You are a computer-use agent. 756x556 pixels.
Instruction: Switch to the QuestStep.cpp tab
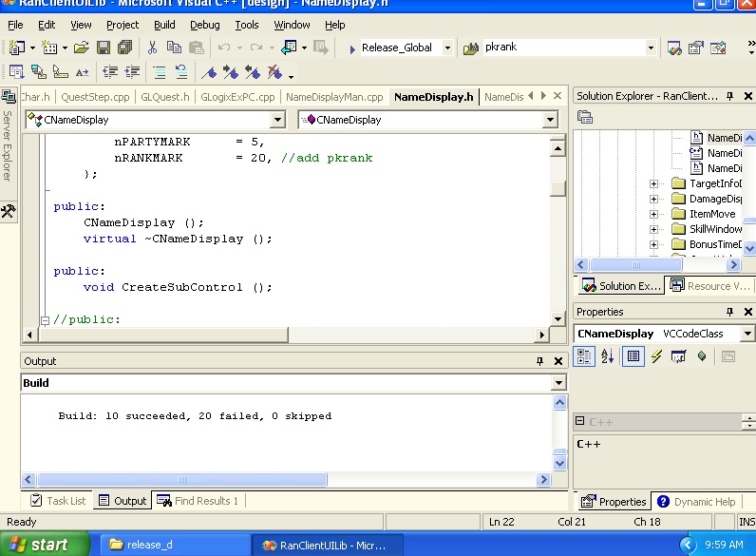point(95,97)
